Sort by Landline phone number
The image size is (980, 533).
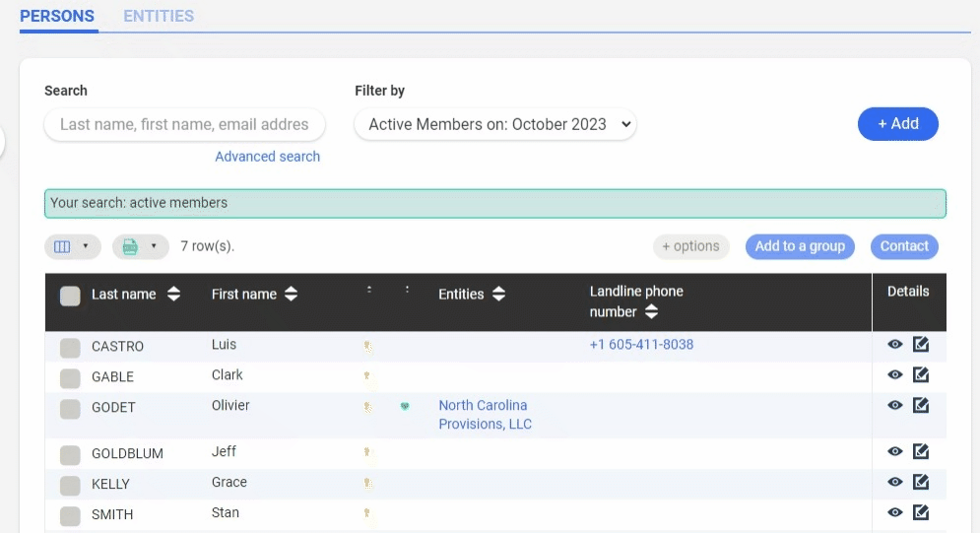pyautogui.click(x=651, y=311)
